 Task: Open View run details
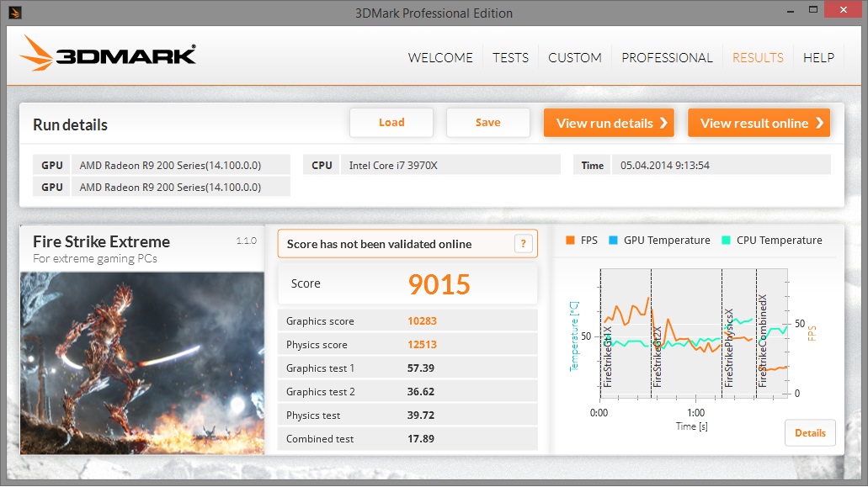609,123
